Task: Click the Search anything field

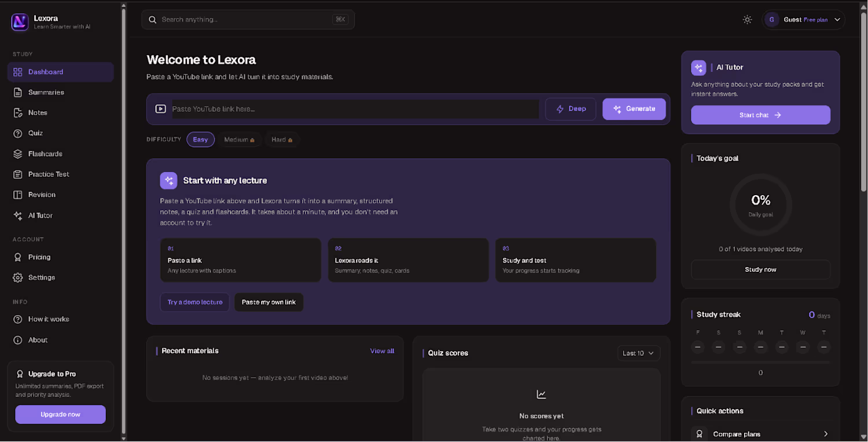Action: click(x=248, y=20)
